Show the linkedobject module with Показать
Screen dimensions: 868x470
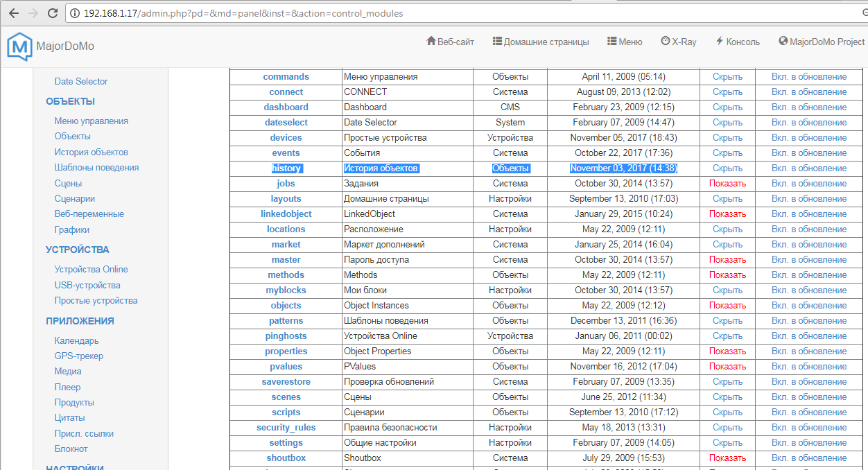coord(727,214)
